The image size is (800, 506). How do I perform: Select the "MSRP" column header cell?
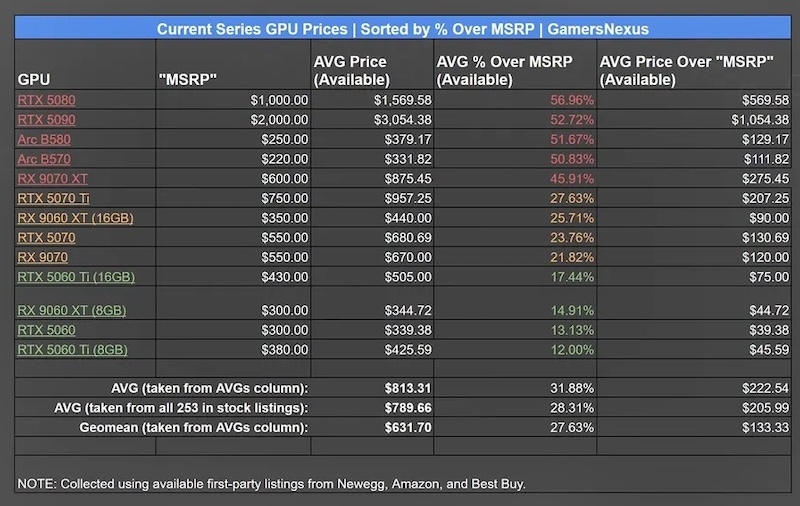click(190, 77)
